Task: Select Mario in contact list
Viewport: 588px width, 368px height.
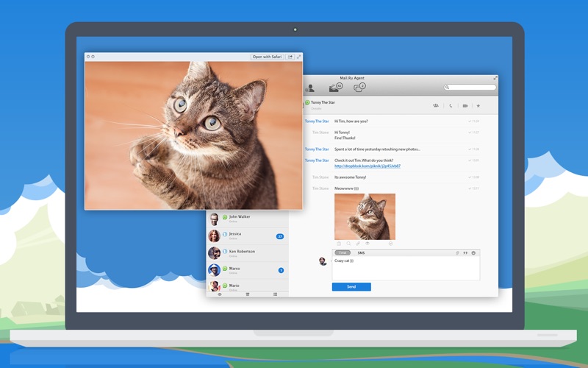Action: (x=248, y=286)
